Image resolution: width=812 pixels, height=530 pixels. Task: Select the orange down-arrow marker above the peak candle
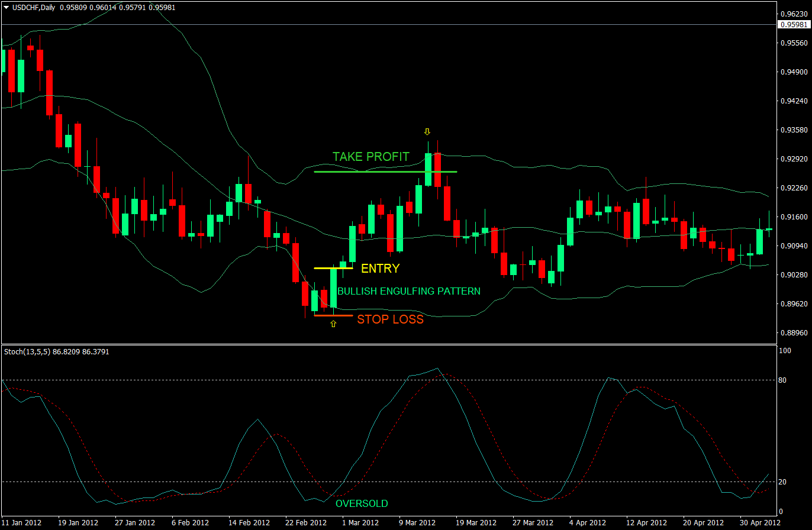(x=427, y=131)
